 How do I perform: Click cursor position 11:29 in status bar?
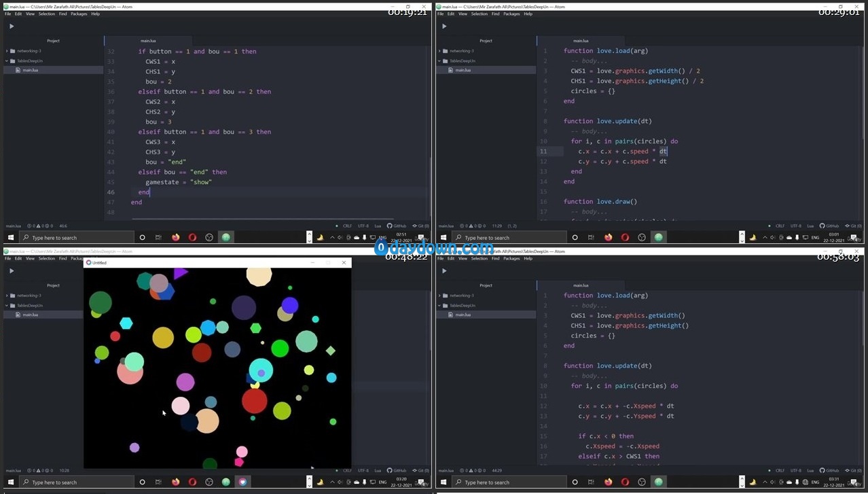(496, 226)
